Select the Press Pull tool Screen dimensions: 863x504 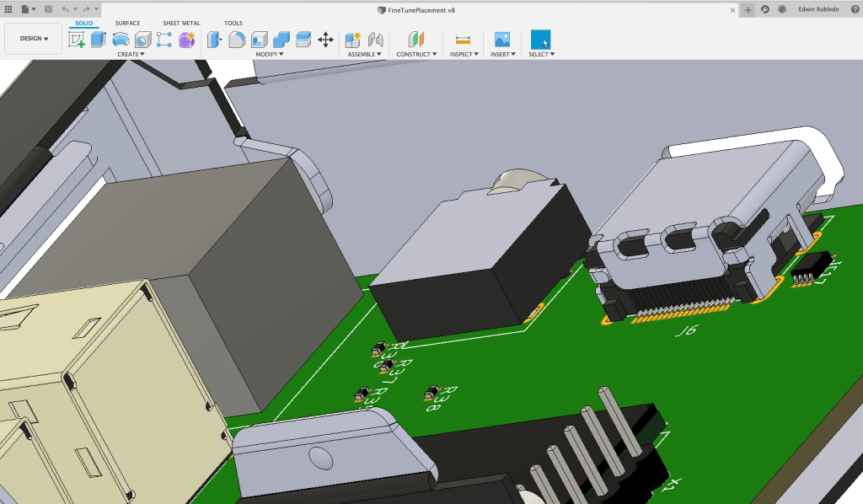215,39
